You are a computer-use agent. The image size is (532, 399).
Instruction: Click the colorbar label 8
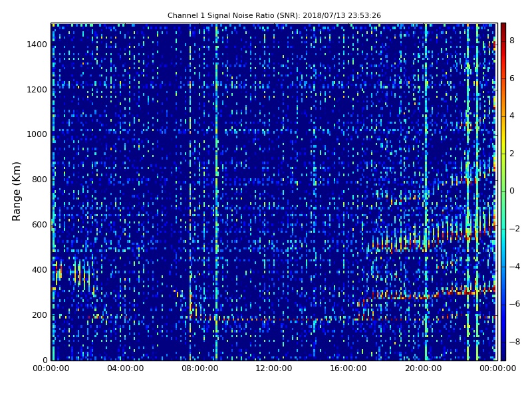[512, 41]
